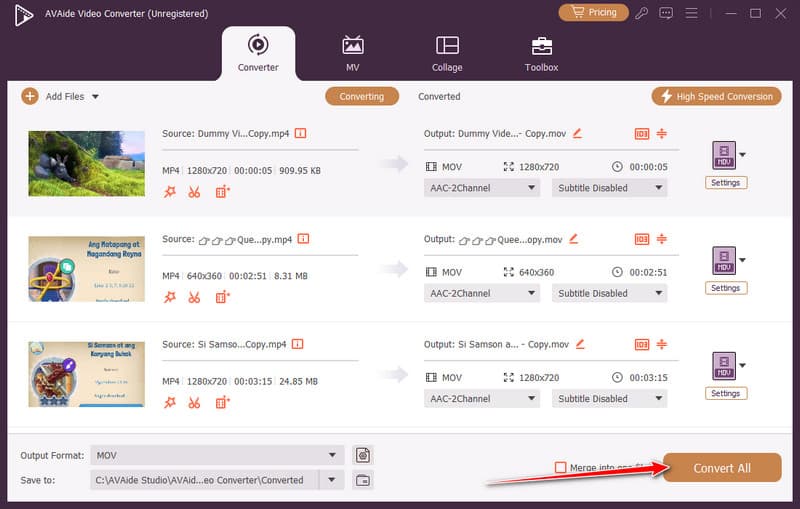Open the ID3 metadata icon for second video
The width and height of the screenshot is (800, 509).
[641, 239]
